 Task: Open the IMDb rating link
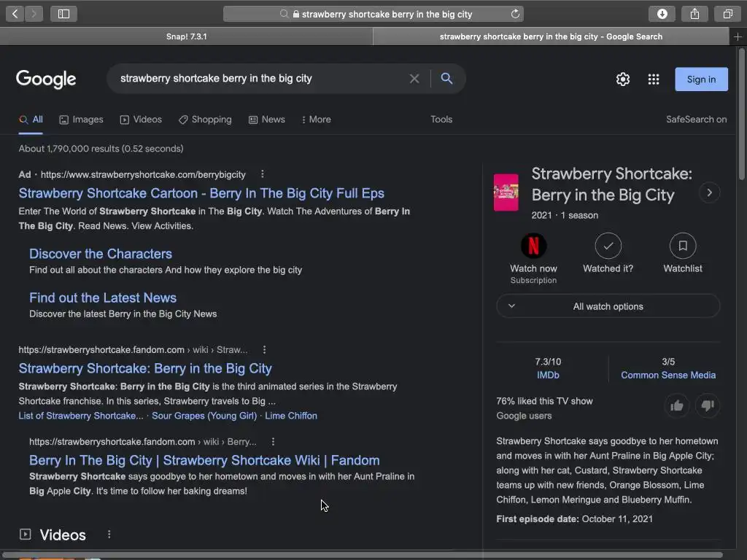click(548, 376)
